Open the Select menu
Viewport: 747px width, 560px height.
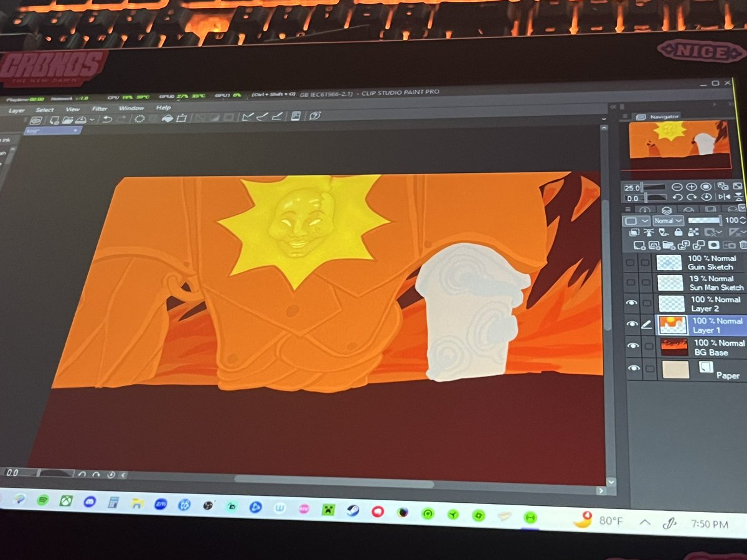pos(45,110)
